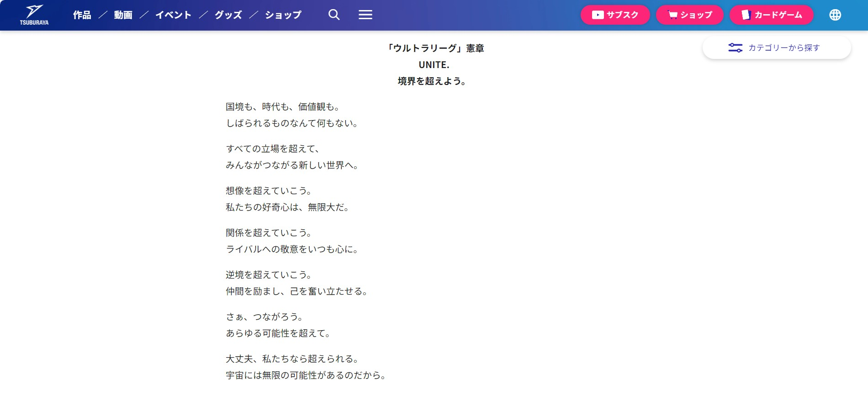Click the line あらゆる可能性を超えて。

click(278, 333)
